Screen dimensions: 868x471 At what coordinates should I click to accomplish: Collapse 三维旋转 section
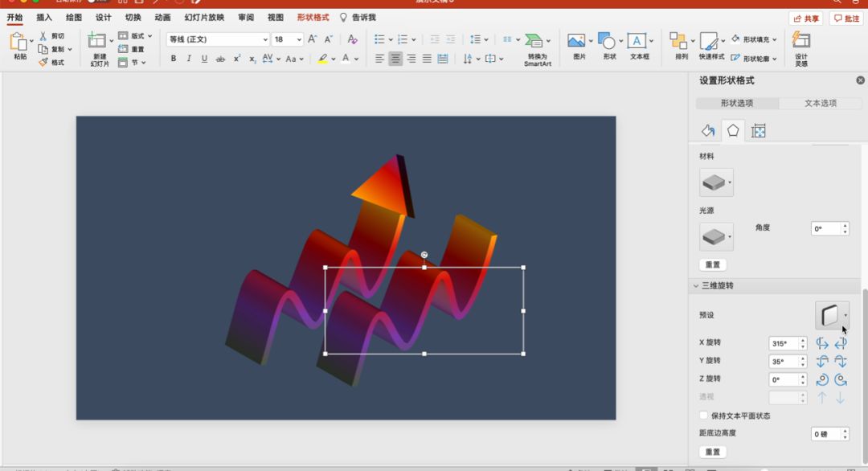click(x=696, y=285)
